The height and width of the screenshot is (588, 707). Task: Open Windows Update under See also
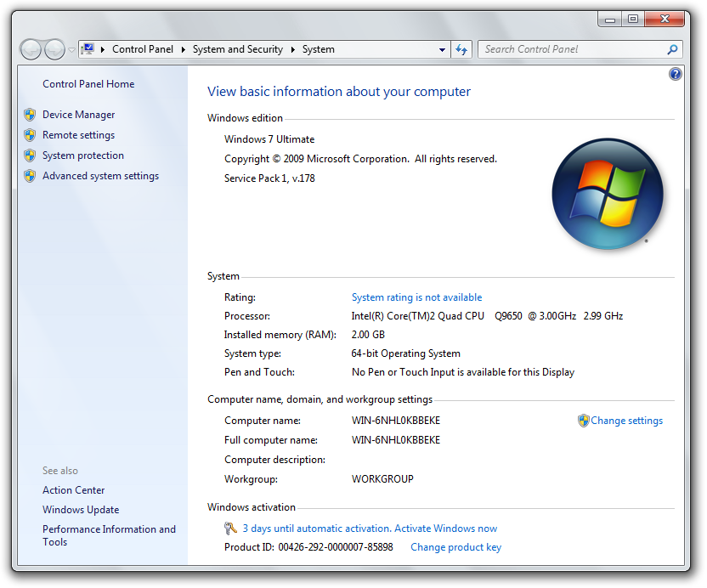pos(81,510)
